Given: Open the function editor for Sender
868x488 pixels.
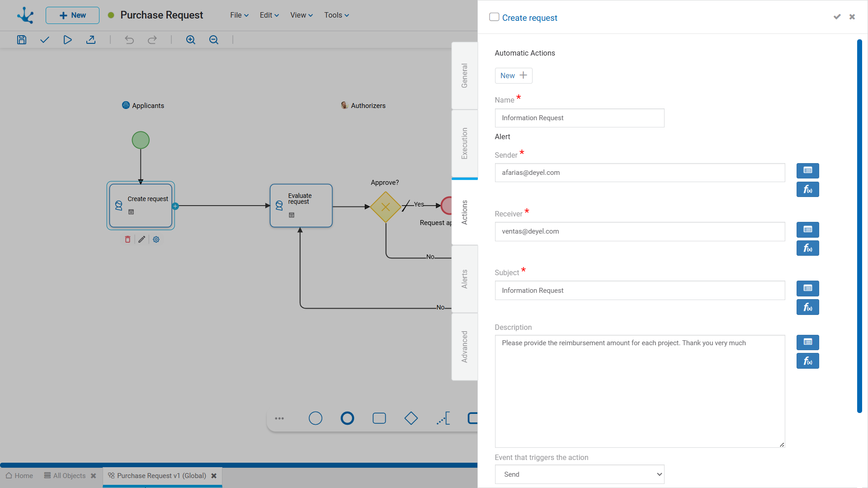Looking at the screenshot, I should 807,189.
